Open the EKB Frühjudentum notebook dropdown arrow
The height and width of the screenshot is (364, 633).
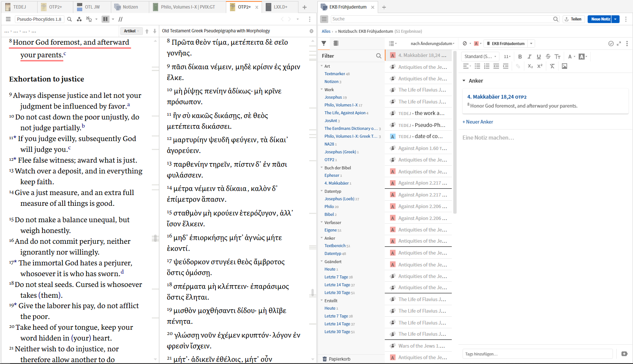point(531,44)
